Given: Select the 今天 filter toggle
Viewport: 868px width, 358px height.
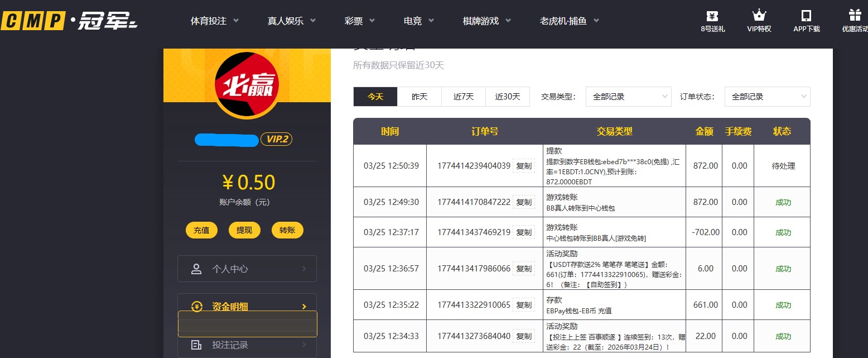Looking at the screenshot, I should coord(375,96).
